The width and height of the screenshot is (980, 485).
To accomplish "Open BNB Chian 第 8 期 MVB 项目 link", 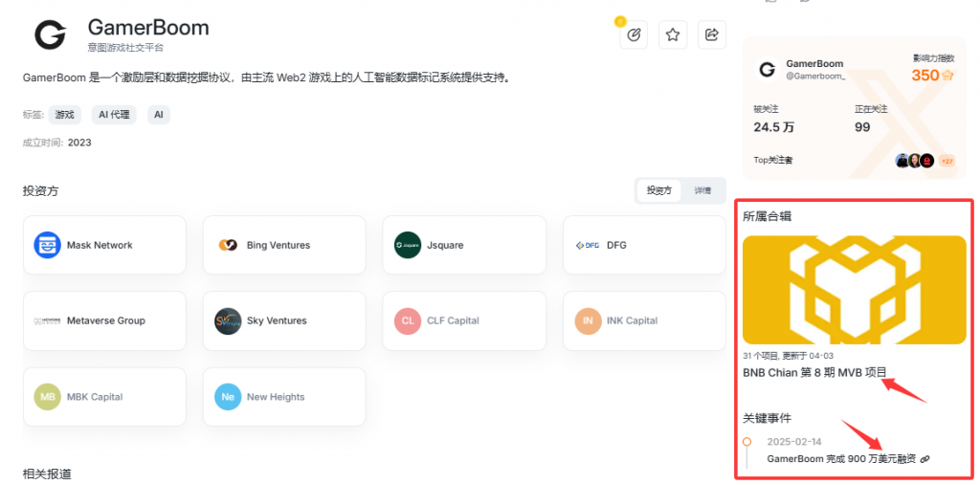I will [x=814, y=372].
